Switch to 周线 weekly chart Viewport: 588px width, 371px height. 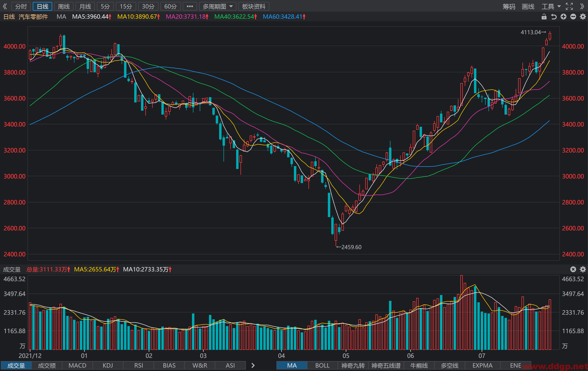click(x=64, y=6)
